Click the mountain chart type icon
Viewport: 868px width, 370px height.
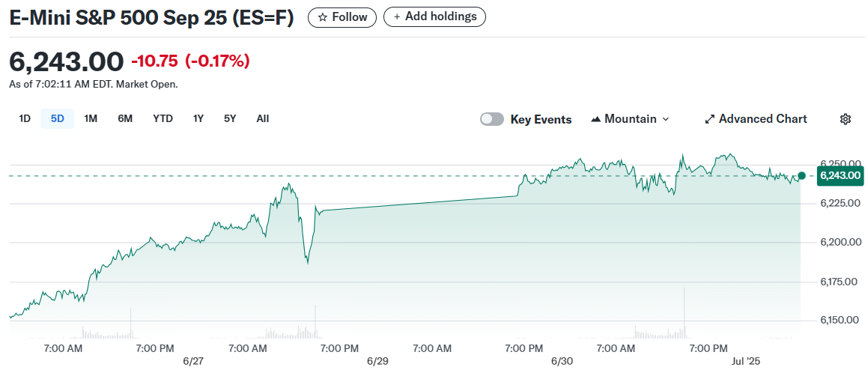coord(596,119)
